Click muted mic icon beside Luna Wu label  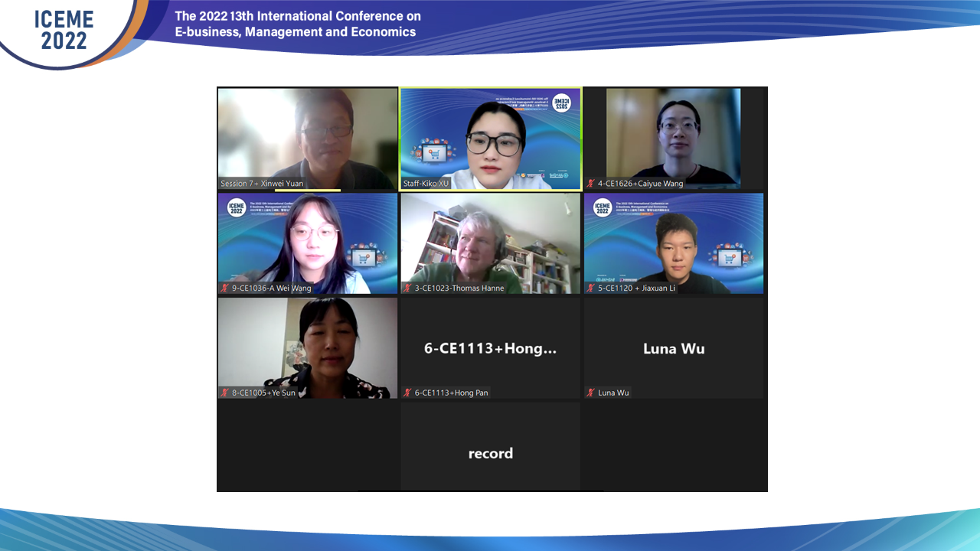591,393
